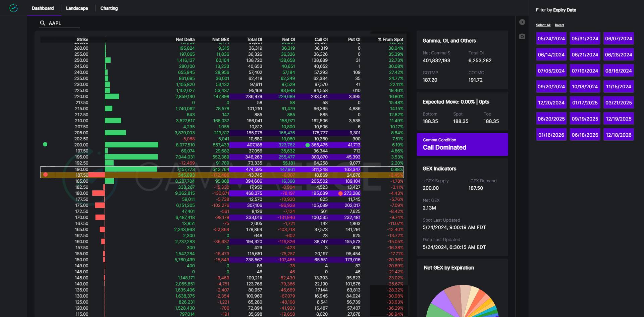Toggle the 06/21/2024 expiry filter
Screen dimensions: 644x317
(x=585, y=55)
